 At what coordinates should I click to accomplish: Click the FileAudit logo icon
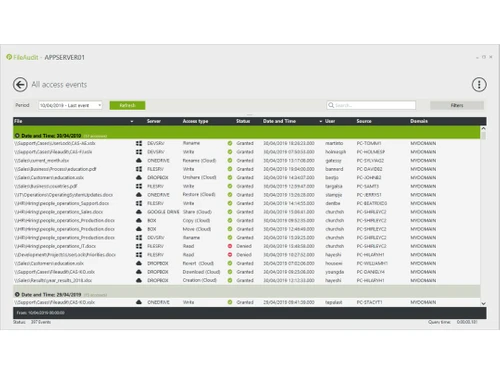pos(9,57)
